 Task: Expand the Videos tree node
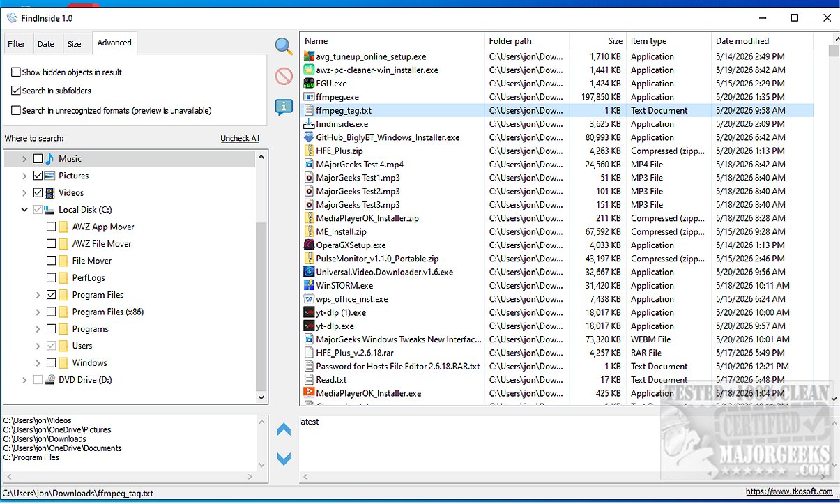pos(24,193)
